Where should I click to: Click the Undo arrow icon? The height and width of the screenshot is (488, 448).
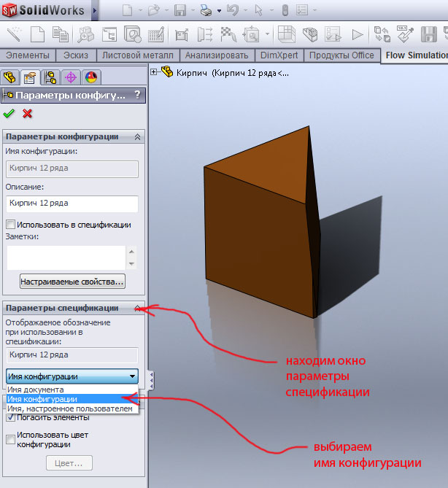tap(233, 11)
